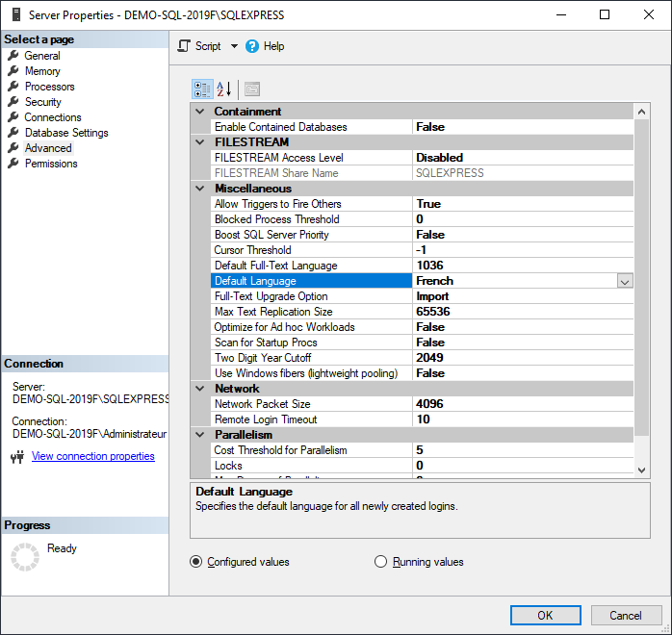Click the wrench icon beside Database Settings
Viewport: 672px width, 635px height.
pyautogui.click(x=13, y=133)
